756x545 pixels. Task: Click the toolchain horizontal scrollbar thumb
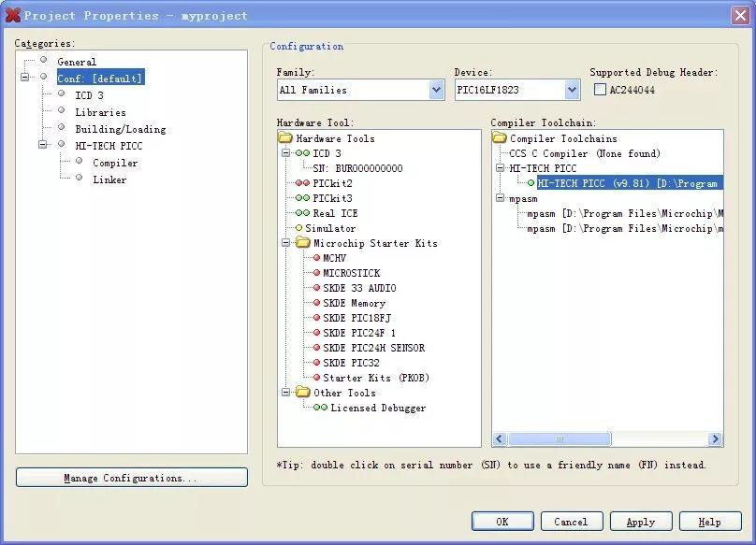pos(560,439)
